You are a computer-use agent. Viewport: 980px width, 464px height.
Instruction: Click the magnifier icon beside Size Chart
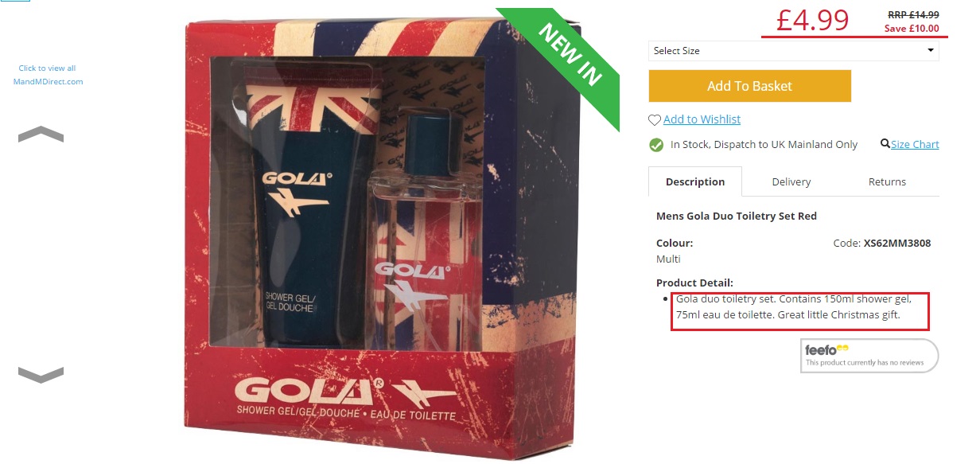click(x=885, y=144)
